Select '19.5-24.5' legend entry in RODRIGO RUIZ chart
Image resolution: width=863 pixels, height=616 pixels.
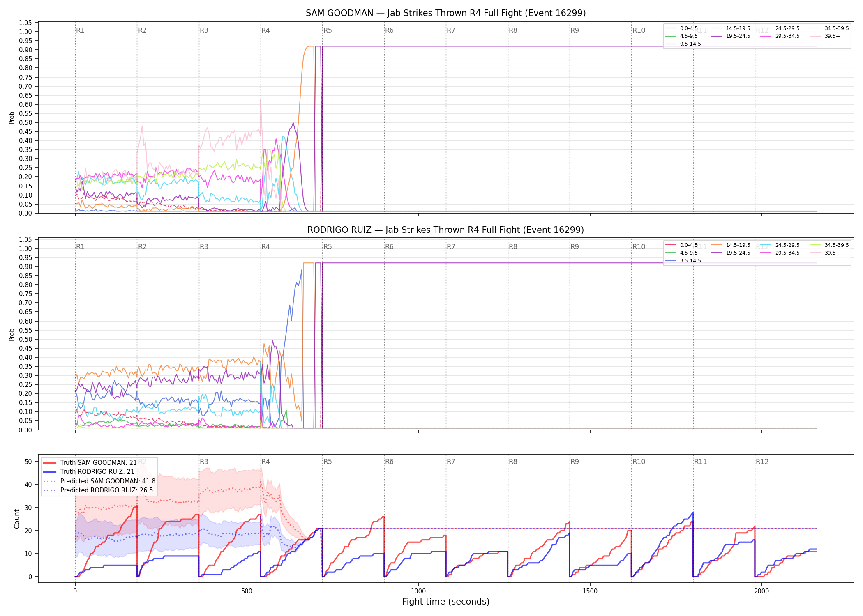point(731,253)
